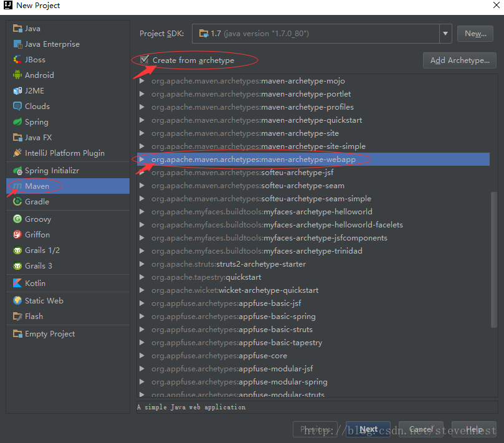Select wicket-archetype-quickstart row
504x443 pixels.
313,290
